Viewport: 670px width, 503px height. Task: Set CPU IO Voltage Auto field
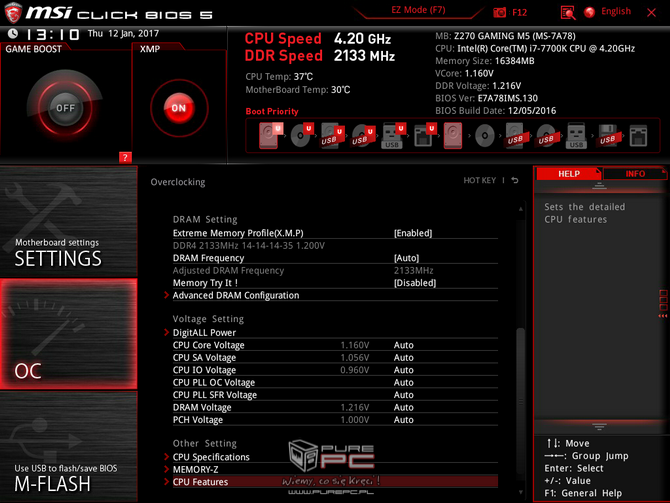pos(404,370)
